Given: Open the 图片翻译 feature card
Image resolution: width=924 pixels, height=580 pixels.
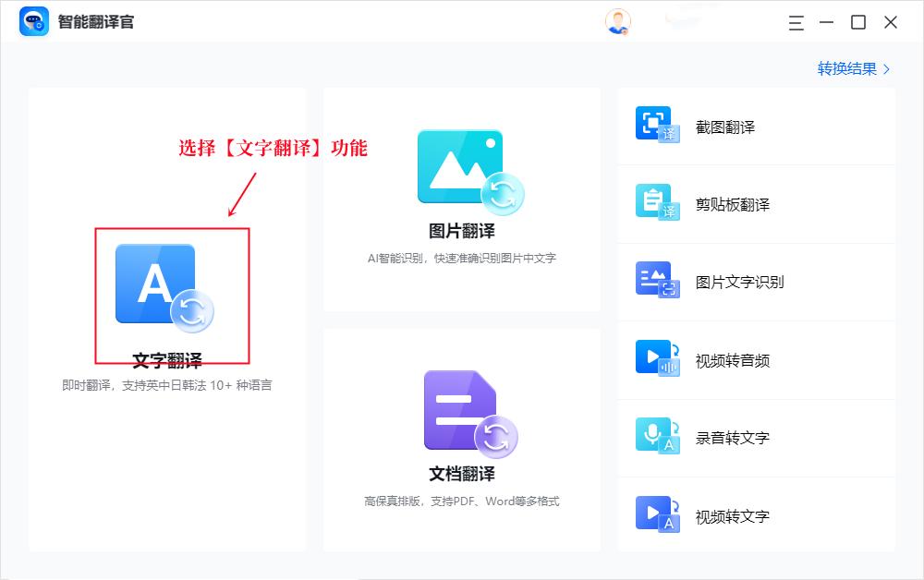Looking at the screenshot, I should click(x=462, y=199).
